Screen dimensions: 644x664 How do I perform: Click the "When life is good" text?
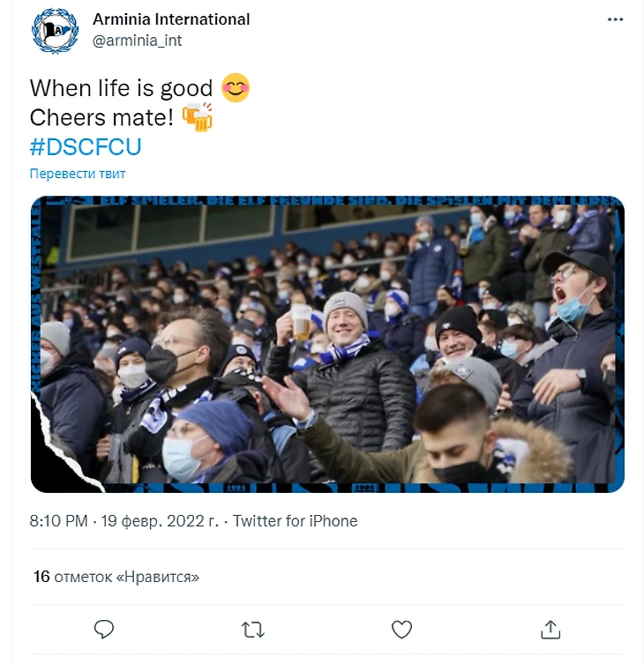click(x=121, y=88)
